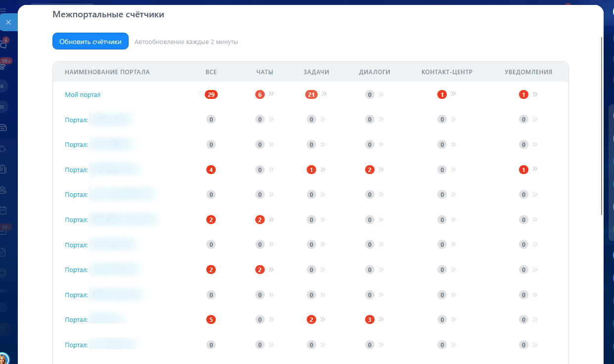
Task: Click the notifications double-chevron in the row totaling 4
Action: pyautogui.click(x=535, y=169)
